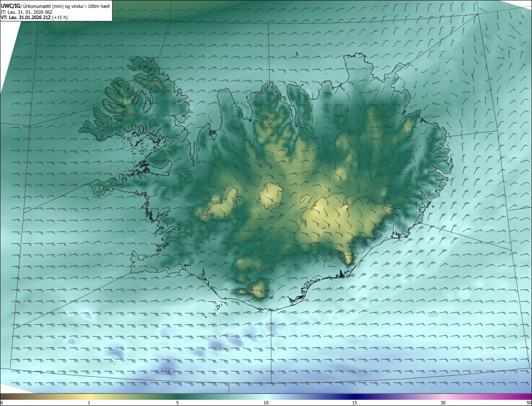Click the 30 tick on the color scale
Image resolution: width=532 pixels, height=406 pixels.
[x=443, y=403]
